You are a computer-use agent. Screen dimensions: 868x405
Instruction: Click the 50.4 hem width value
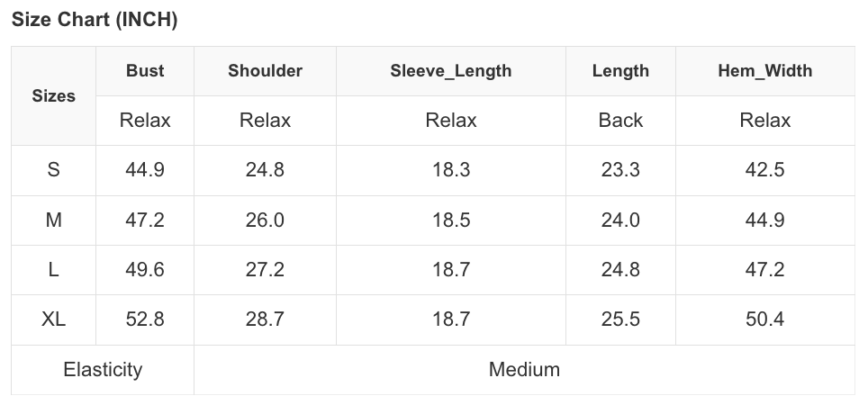[x=764, y=319]
